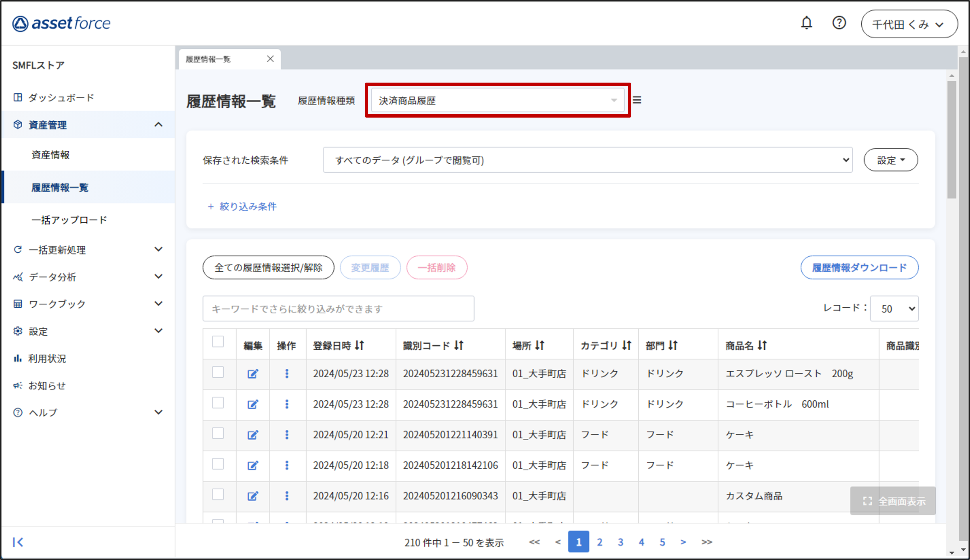The image size is (970, 560).
Task: Click the + 絞り込み条件 link
Action: 242,207
